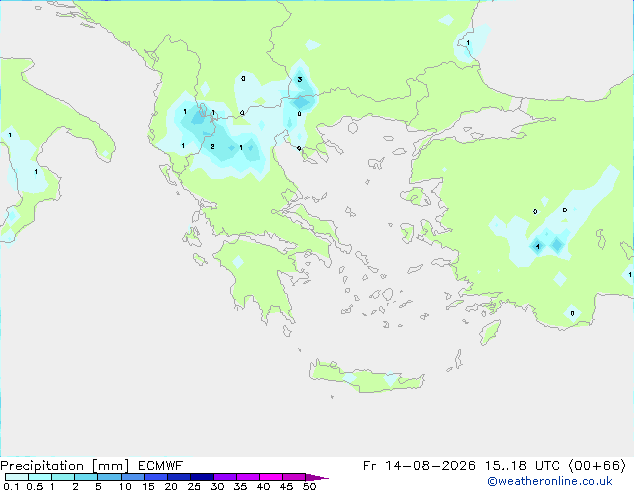Click the 0.1–0.5 mm palest cyan legend swatch
This screenshot has width=634, height=490.
17,477
